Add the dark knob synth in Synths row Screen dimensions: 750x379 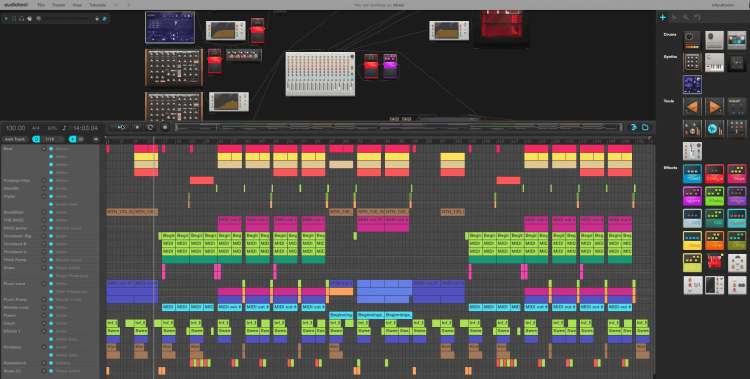737,63
